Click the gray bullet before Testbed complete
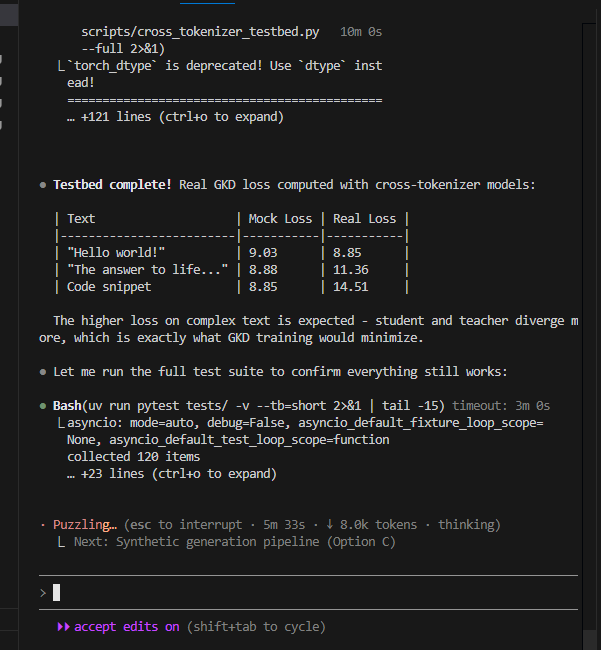The width and height of the screenshot is (601, 650). (x=43, y=185)
